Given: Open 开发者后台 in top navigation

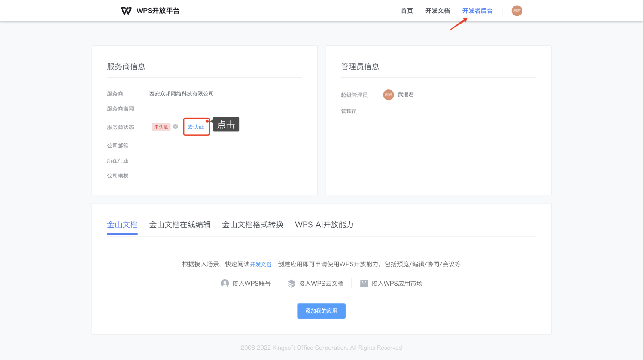Looking at the screenshot, I should click(477, 11).
